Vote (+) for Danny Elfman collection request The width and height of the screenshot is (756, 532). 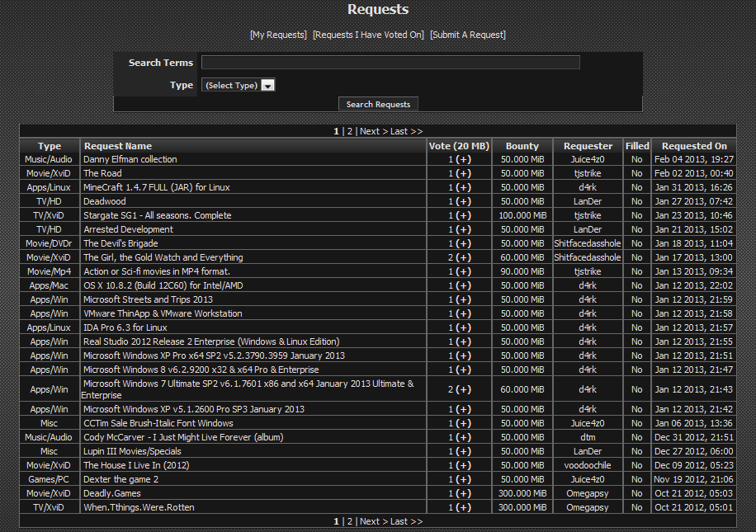(x=464, y=159)
